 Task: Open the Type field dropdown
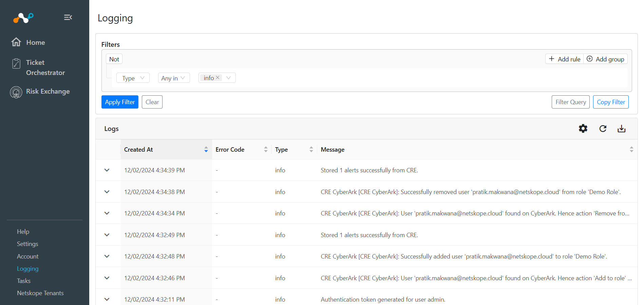click(x=133, y=78)
